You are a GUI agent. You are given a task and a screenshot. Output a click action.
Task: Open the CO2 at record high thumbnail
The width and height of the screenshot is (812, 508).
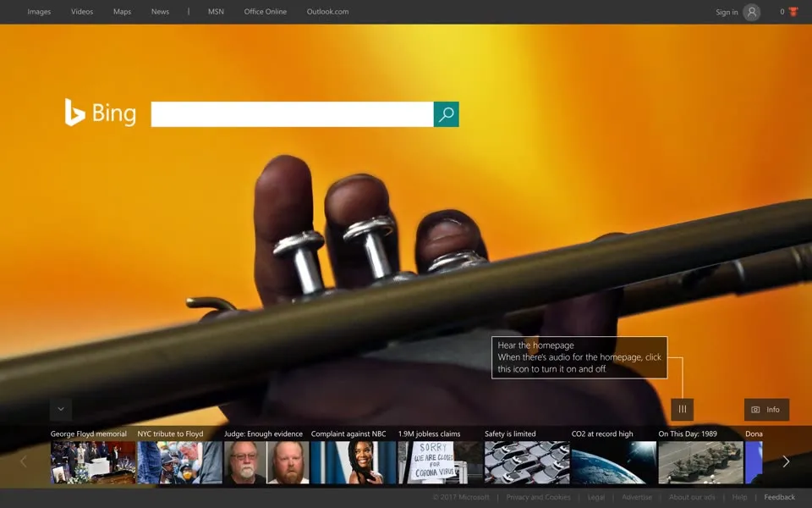614,462
